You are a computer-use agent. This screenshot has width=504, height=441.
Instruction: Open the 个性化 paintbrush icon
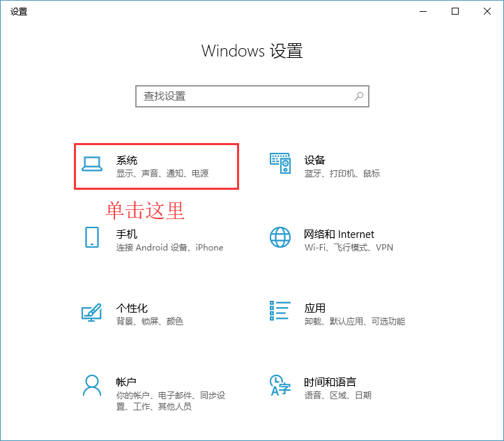click(92, 312)
